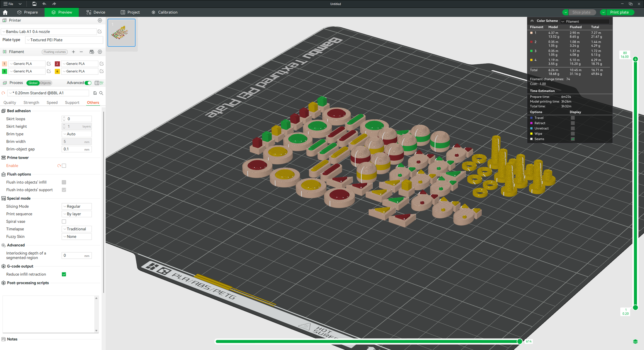
Task: Click filament 2 red color swatch
Action: pyautogui.click(x=57, y=64)
